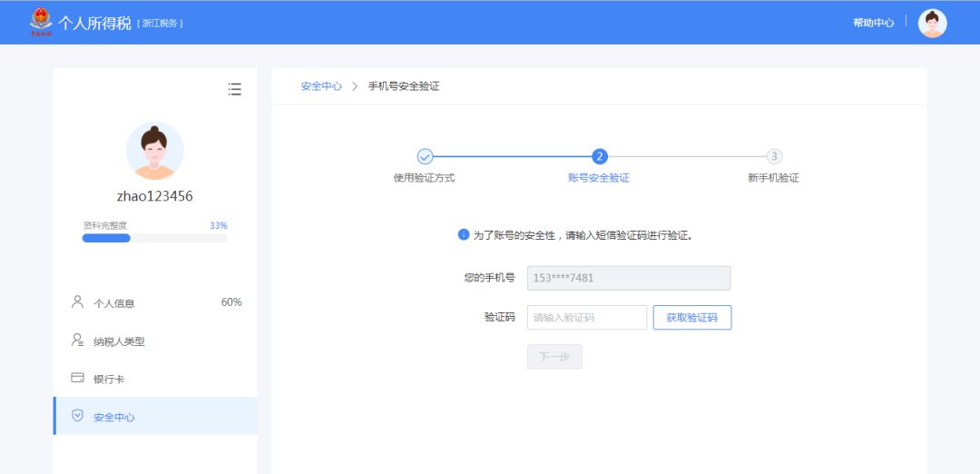
Task: Focus the 验证码 input field
Action: (586, 318)
